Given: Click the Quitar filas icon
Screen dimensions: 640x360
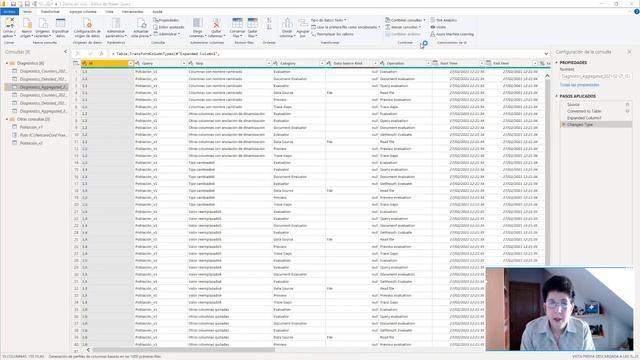Looking at the screenshot, I should [253, 23].
